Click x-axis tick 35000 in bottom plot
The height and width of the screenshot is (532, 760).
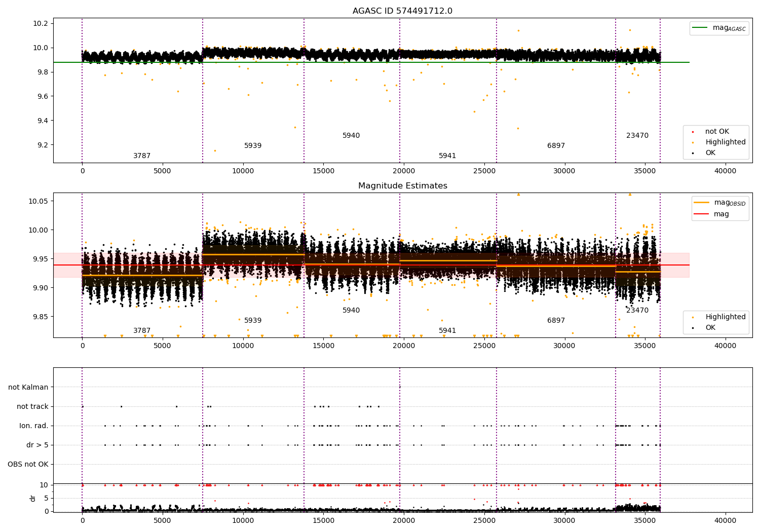coord(644,520)
